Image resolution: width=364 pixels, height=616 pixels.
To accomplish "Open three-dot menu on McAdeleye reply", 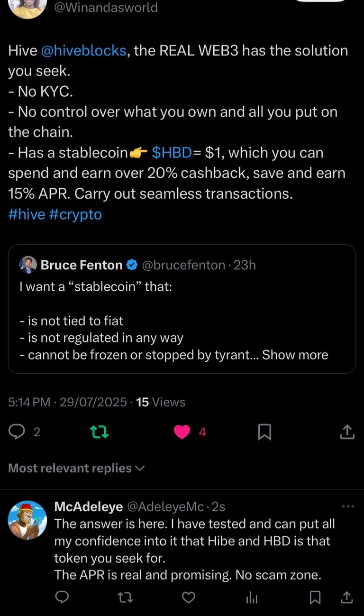I will click(348, 506).
